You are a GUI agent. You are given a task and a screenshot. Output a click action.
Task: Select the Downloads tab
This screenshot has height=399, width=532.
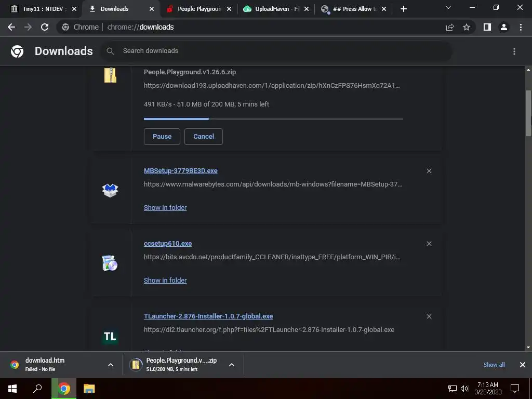[114, 9]
